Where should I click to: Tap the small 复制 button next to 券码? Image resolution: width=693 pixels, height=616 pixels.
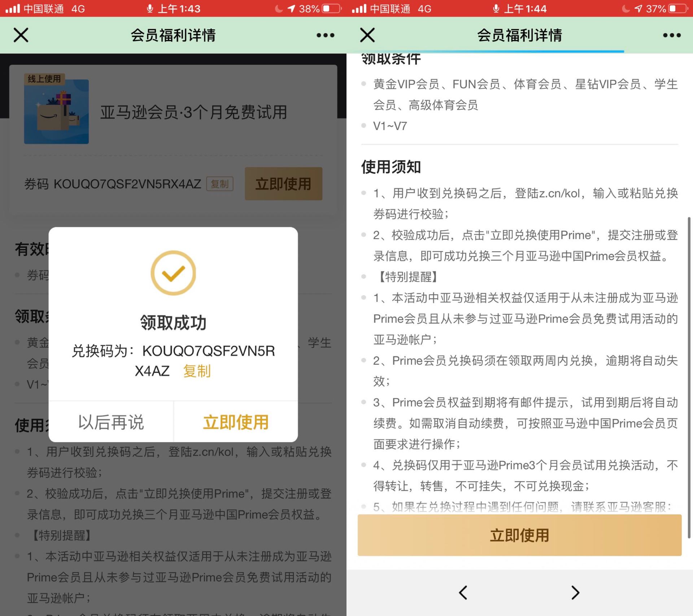pos(220,184)
